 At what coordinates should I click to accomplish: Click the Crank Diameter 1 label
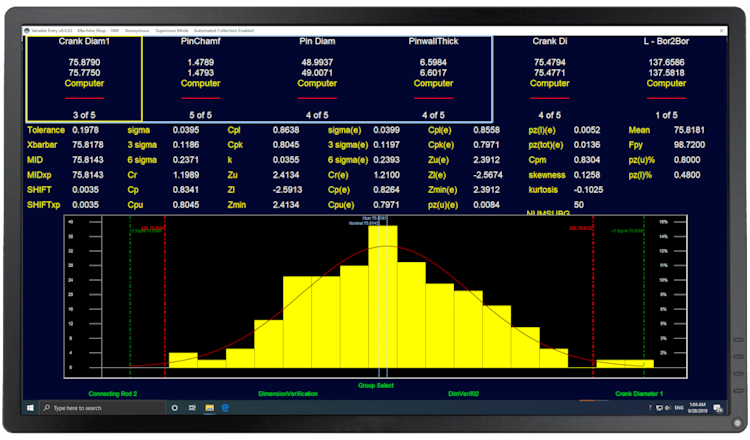tap(639, 394)
